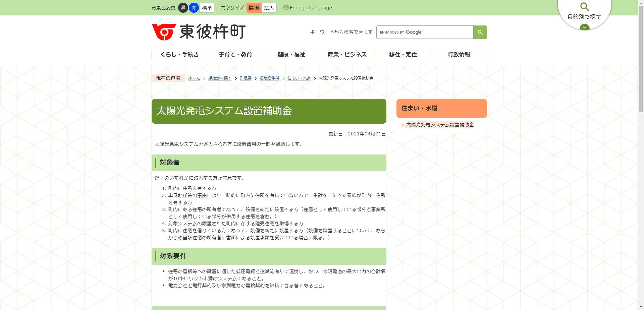
Task: Open the 住まい・水道 breadcrumb link
Action: pos(299,78)
